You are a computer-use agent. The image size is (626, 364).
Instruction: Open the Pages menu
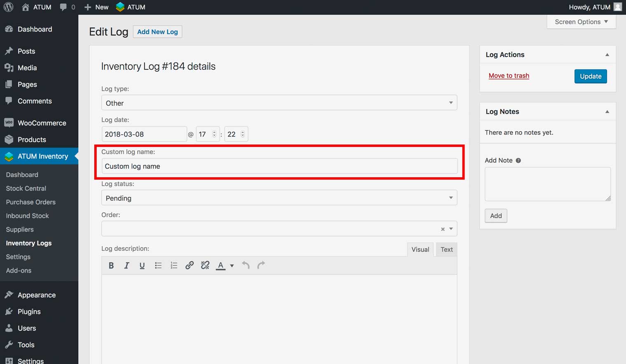[x=39, y=84]
